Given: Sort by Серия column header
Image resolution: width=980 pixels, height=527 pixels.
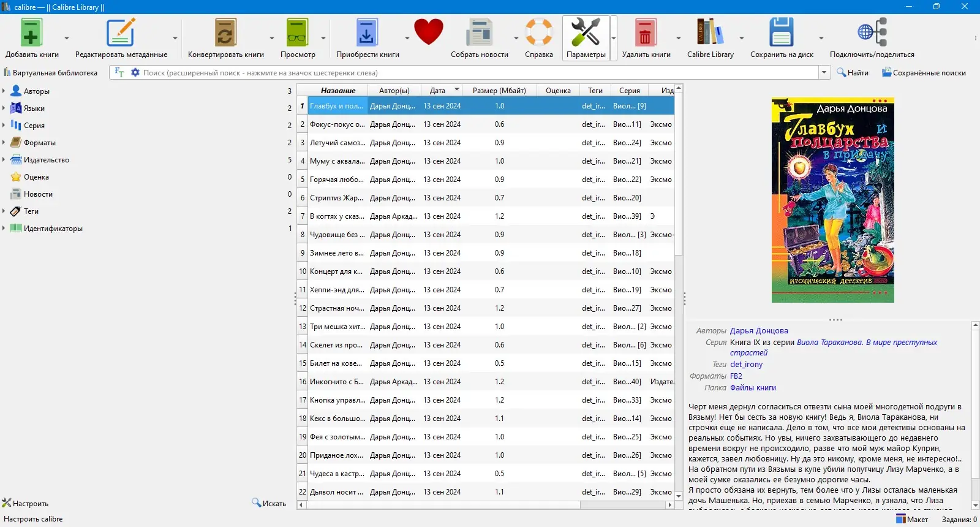Looking at the screenshot, I should coord(629,90).
